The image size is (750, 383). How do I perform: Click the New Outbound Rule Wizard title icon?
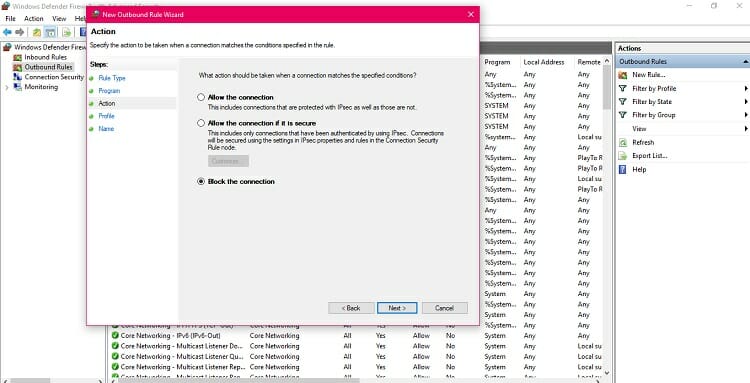tap(95, 14)
